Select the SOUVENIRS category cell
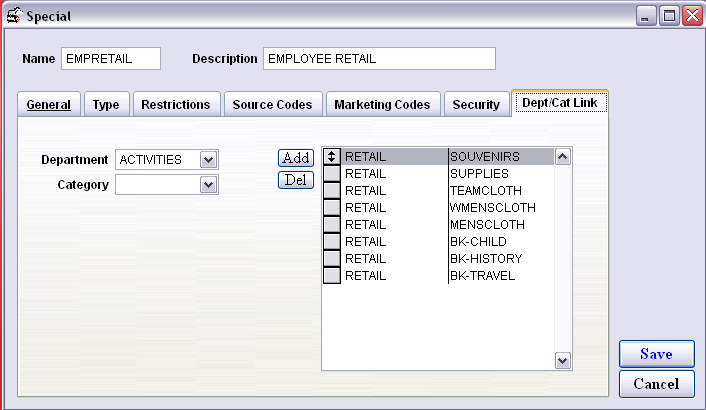This screenshot has height=410, width=706. 501,157
